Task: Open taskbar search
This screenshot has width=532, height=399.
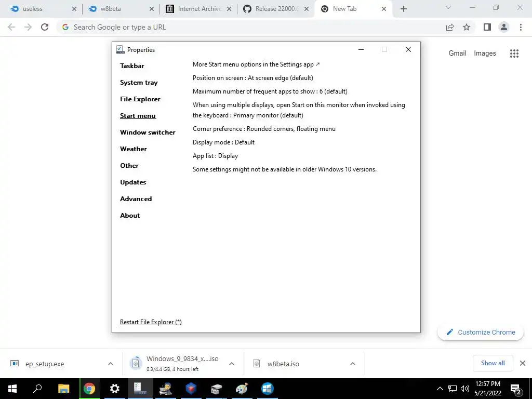Action: coord(37,389)
